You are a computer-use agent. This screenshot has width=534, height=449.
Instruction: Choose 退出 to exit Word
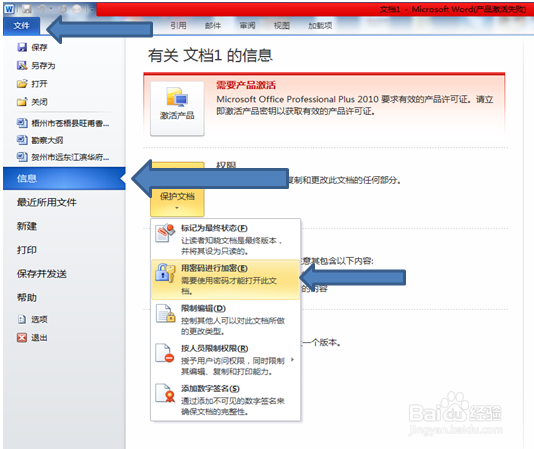pos(39,338)
